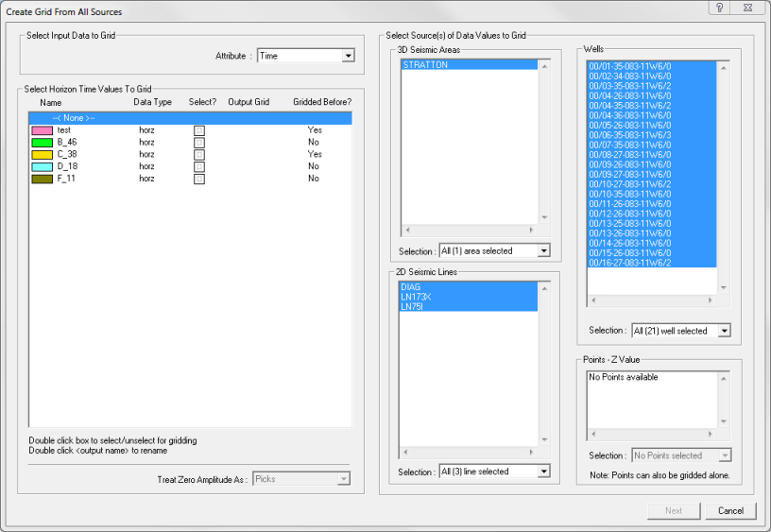Toggle the Select checkbox for F_11 horizon
The image size is (771, 532).
tap(199, 179)
